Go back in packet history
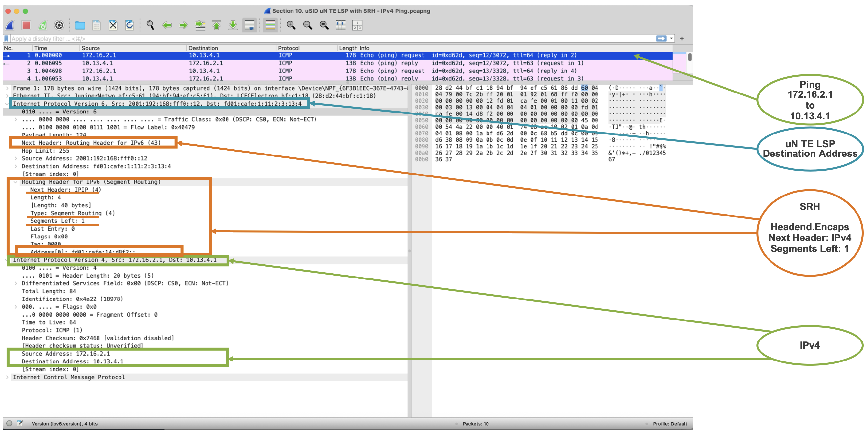 pyautogui.click(x=167, y=25)
